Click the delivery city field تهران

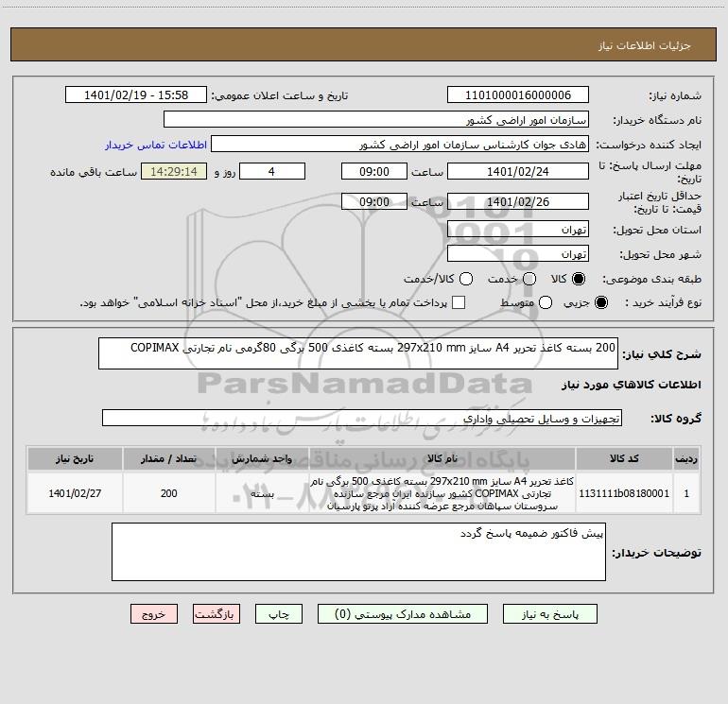click(518, 254)
